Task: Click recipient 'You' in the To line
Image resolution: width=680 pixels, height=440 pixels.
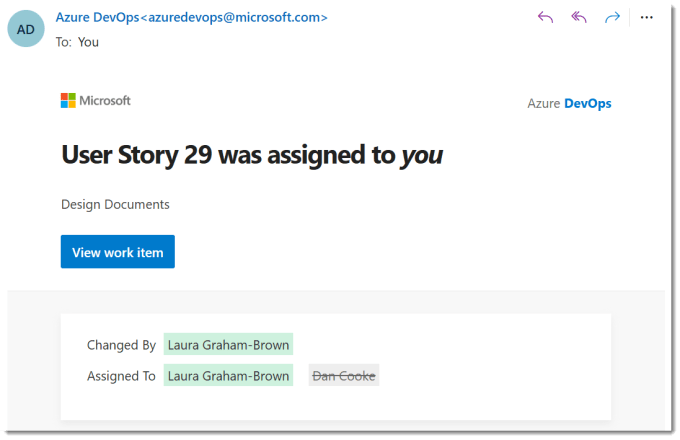Action: coord(88,42)
